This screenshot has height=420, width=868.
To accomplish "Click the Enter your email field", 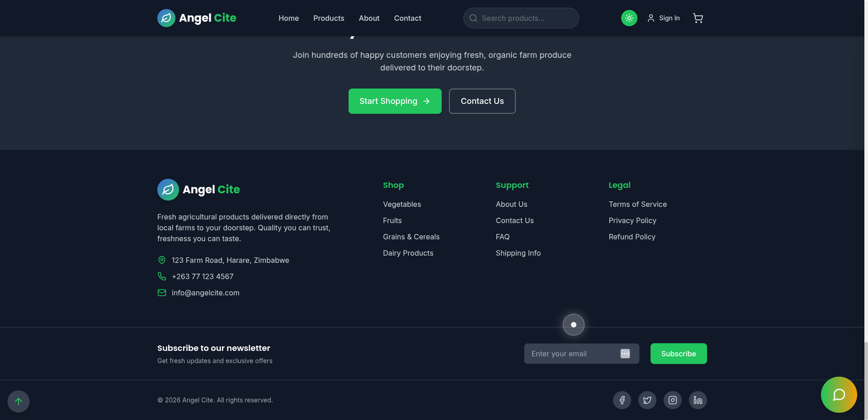I will 572,354.
